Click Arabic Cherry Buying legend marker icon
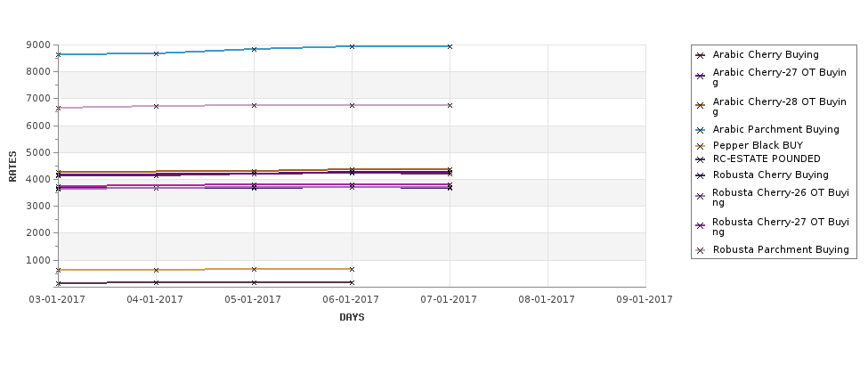 [701, 55]
